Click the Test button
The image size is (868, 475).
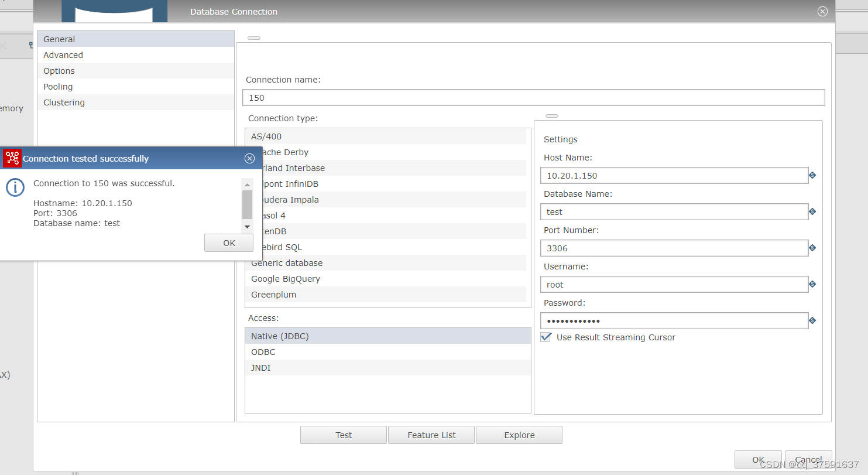click(344, 435)
